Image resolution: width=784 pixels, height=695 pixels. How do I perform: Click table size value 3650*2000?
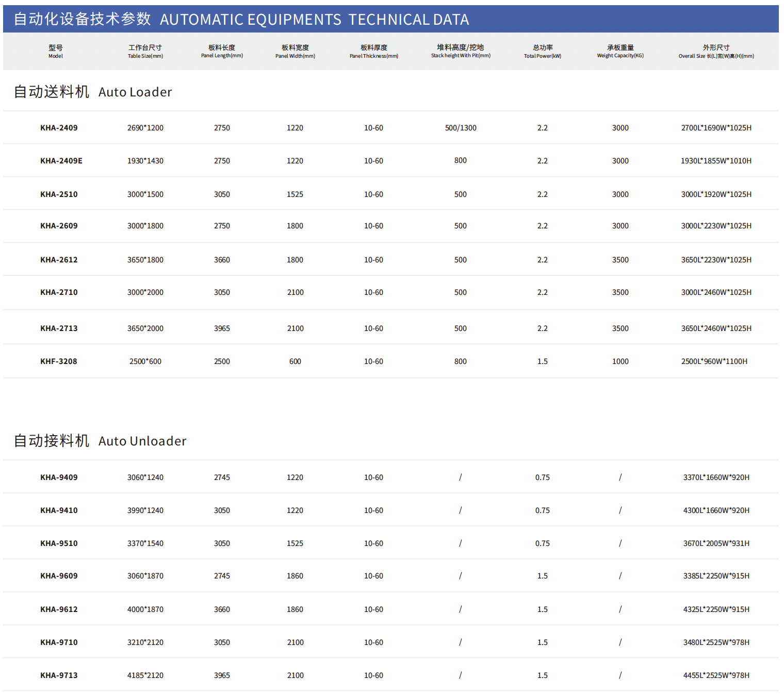pyautogui.click(x=145, y=328)
